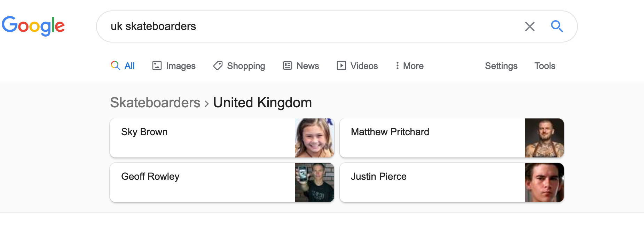Open the News results tab
The width and height of the screenshot is (644, 232).
[308, 66]
